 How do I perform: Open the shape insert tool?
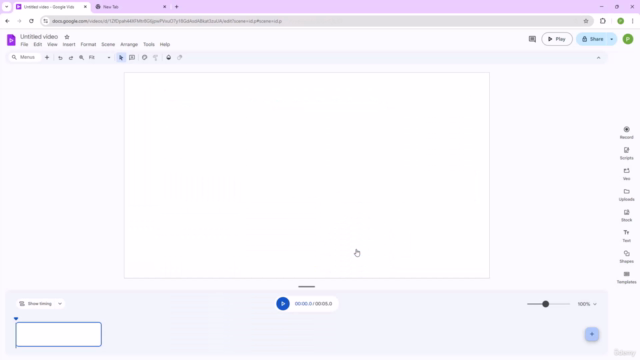[144, 58]
